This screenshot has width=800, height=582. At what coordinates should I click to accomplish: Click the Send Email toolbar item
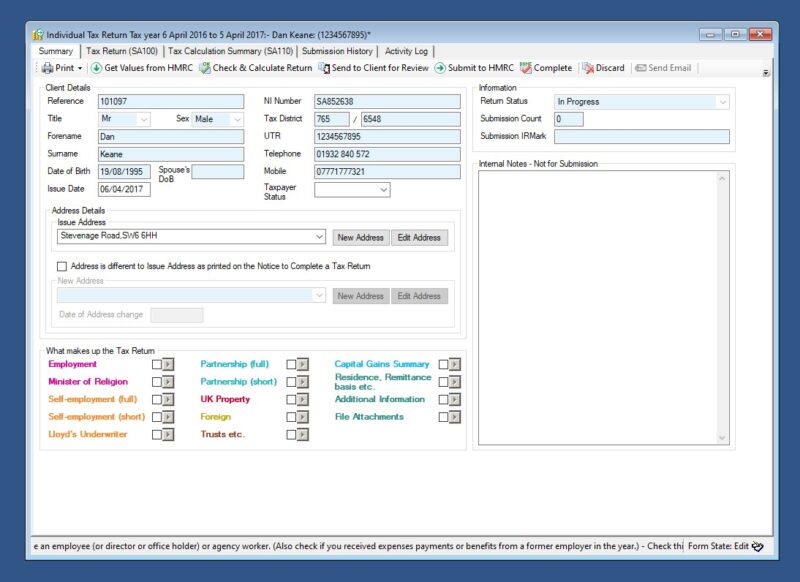point(663,68)
